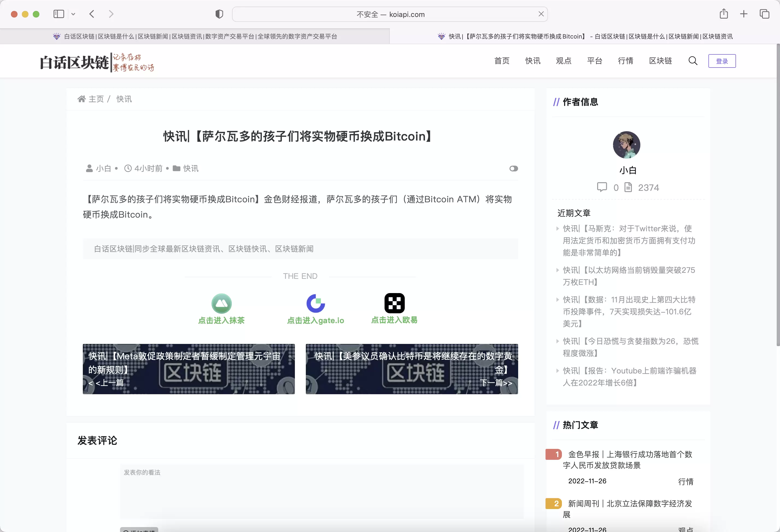Click the 抹茶 exchange logo icon

[x=222, y=303]
